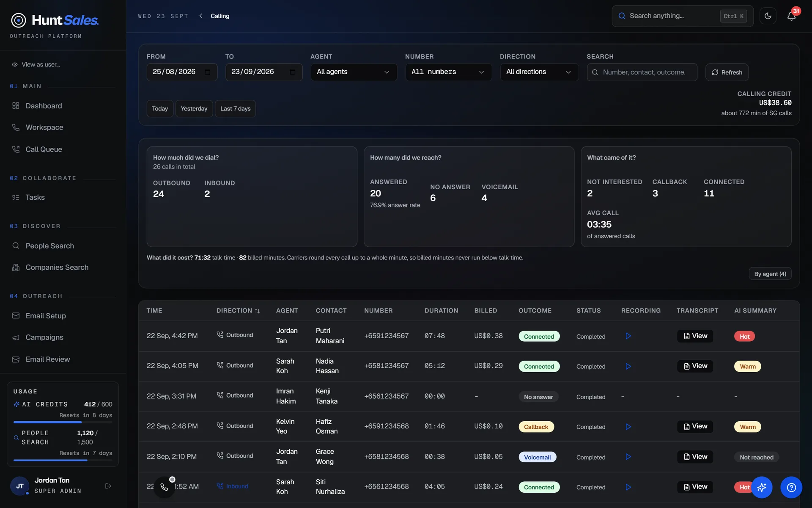The width and height of the screenshot is (812, 508).
Task: View transcript for Putri Maharani call
Action: pos(695,336)
